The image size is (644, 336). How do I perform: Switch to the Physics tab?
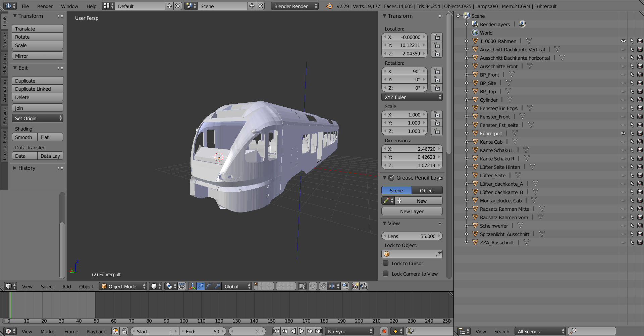click(x=4, y=116)
